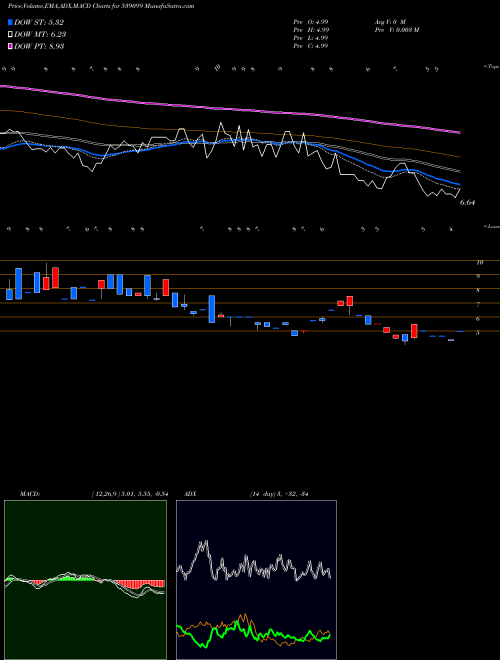Click the Pre O: 4.99 value
This screenshot has width=500, height=660.
click(311, 21)
